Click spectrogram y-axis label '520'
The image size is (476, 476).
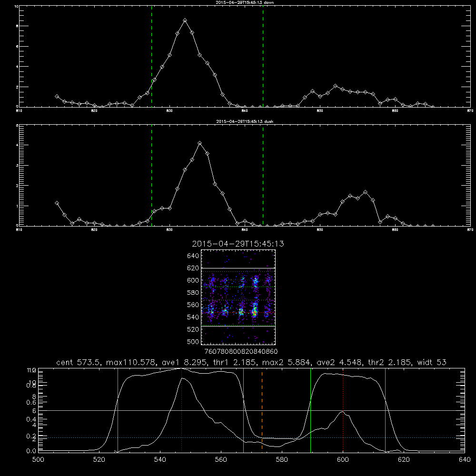coord(193,329)
